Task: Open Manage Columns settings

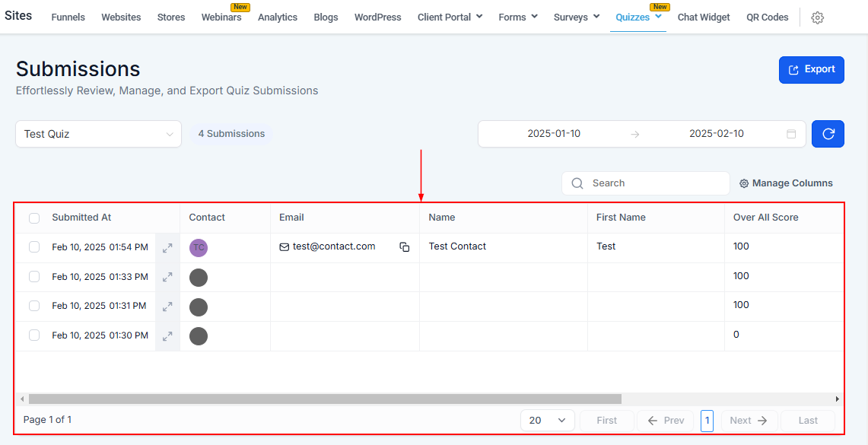Action: [x=786, y=183]
